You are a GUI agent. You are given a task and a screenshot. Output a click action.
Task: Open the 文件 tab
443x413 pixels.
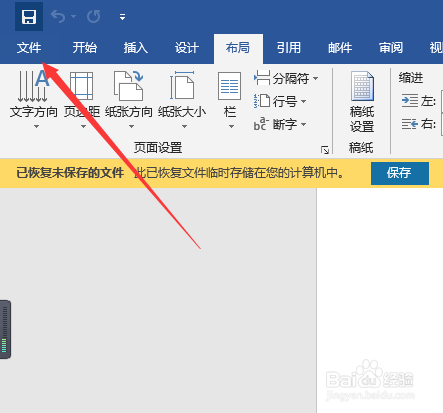[29, 48]
